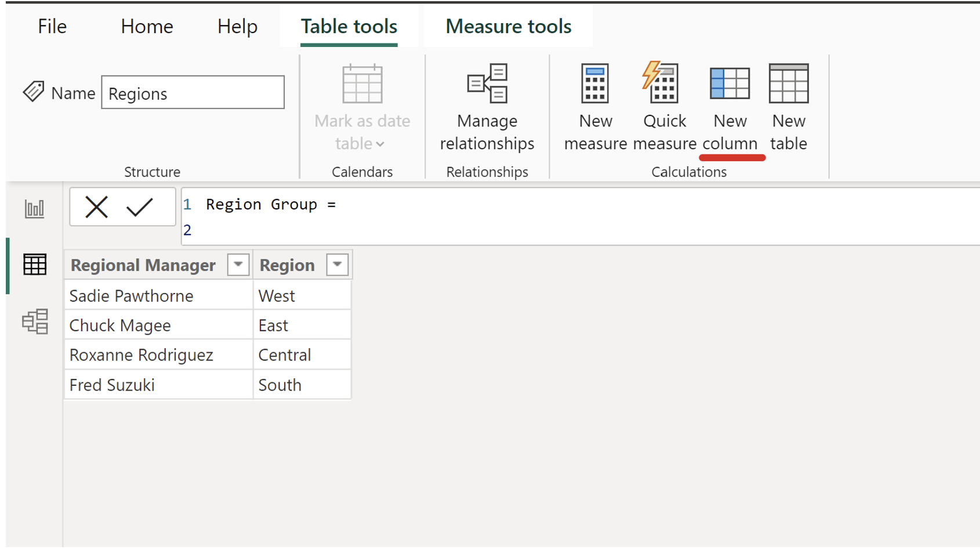Image resolution: width=980 pixels, height=550 pixels.
Task: Click the table Name input showing Regions
Action: click(x=193, y=93)
